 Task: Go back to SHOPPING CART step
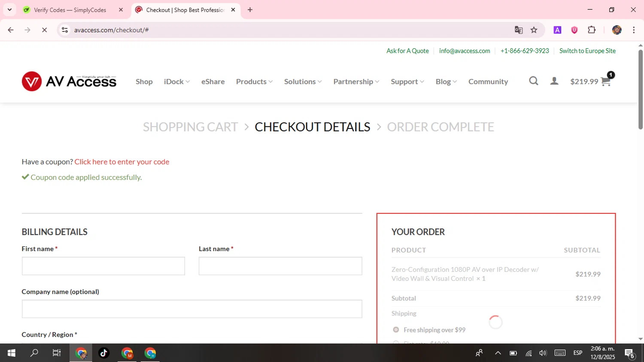190,127
